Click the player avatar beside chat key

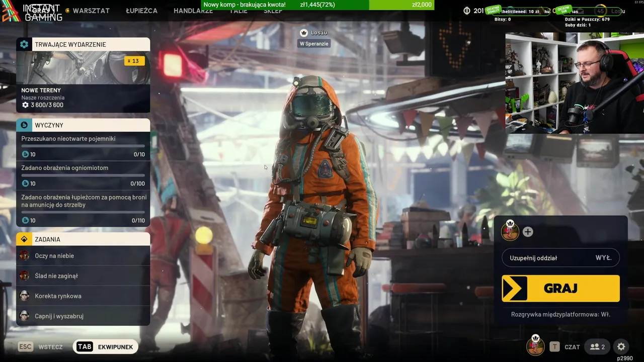pos(535,346)
